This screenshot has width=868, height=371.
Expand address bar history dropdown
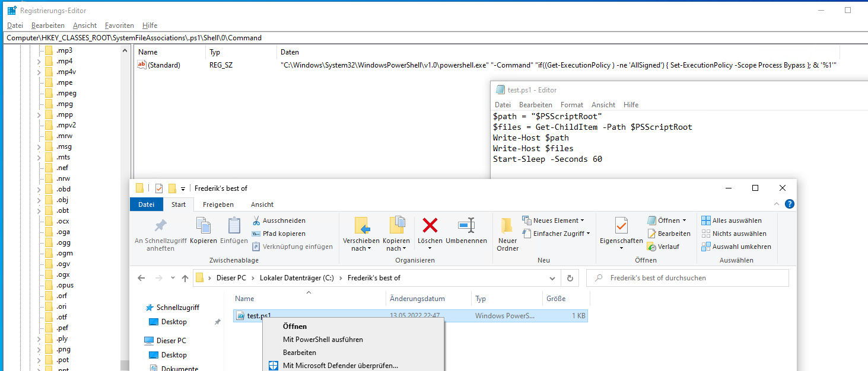(553, 277)
